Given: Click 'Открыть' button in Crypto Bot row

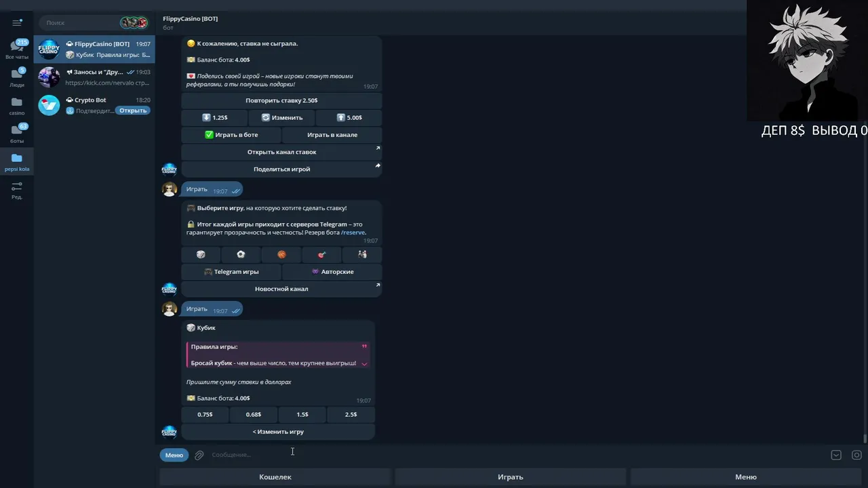Looking at the screenshot, I should tap(133, 110).
